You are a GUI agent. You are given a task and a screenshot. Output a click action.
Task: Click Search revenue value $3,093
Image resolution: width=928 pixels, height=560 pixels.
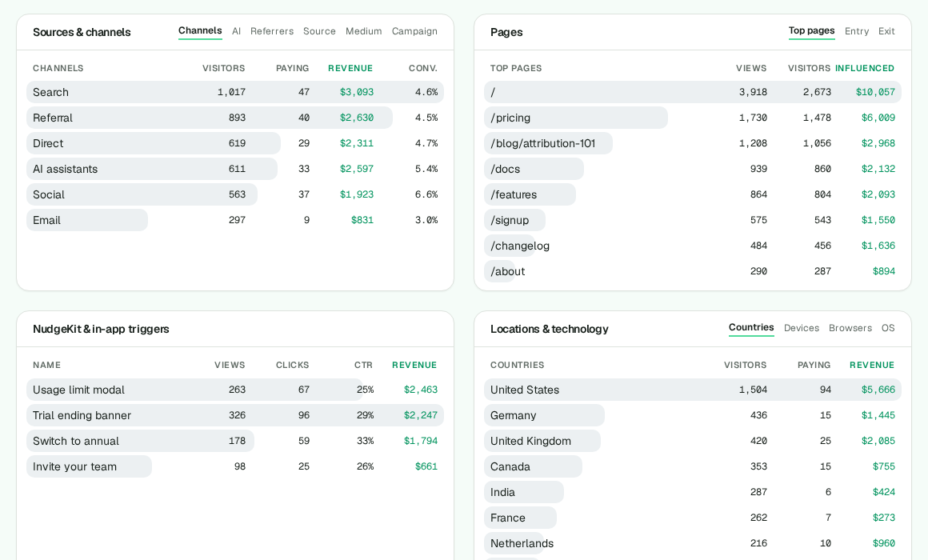click(x=356, y=92)
